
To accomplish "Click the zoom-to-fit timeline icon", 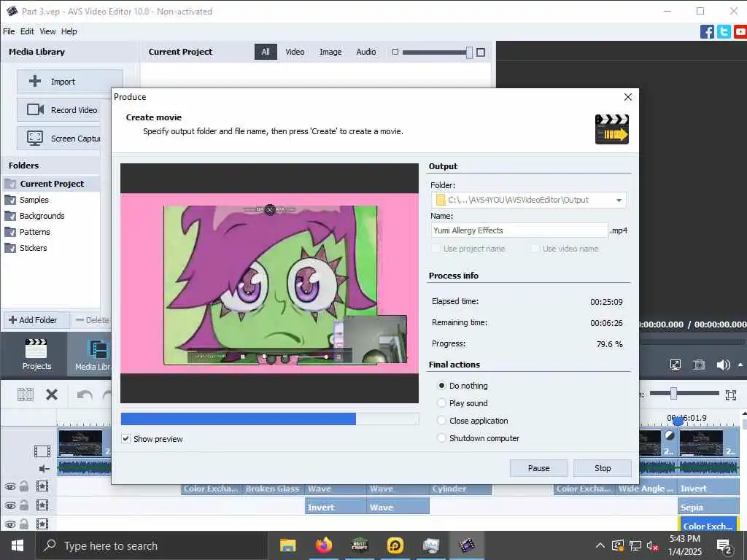I will (x=731, y=394).
